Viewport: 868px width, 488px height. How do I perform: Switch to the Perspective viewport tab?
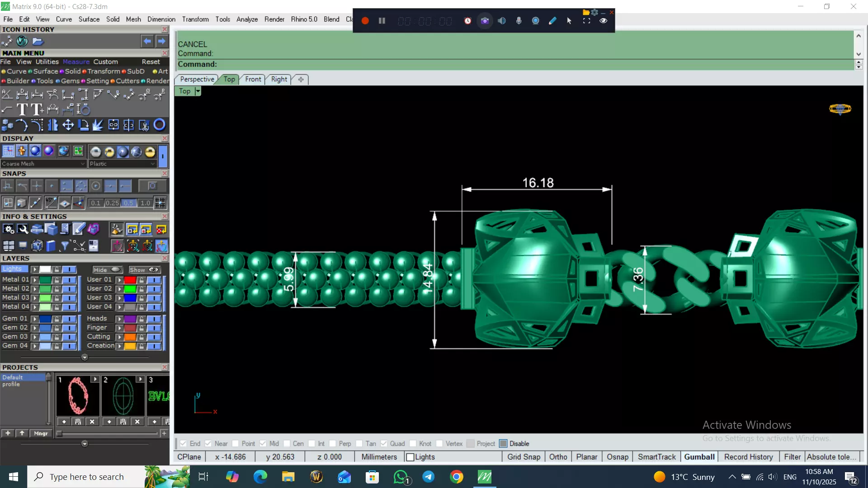[197, 79]
